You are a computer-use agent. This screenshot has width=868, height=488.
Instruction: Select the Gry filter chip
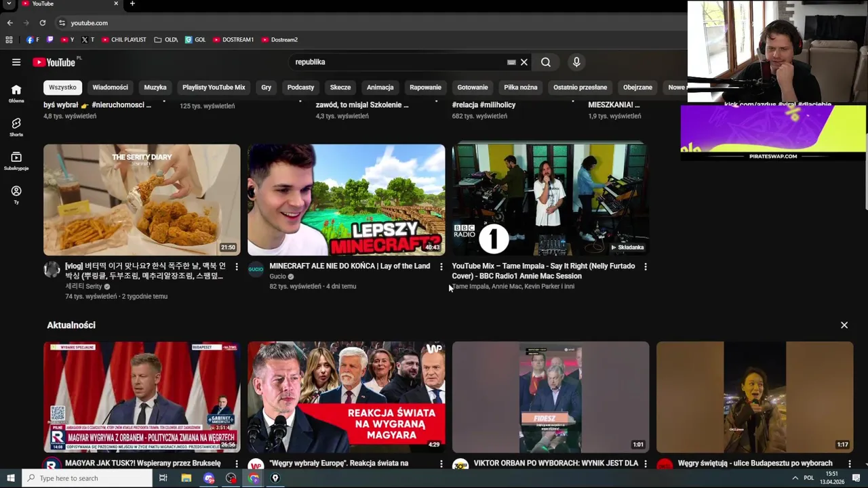coord(267,87)
